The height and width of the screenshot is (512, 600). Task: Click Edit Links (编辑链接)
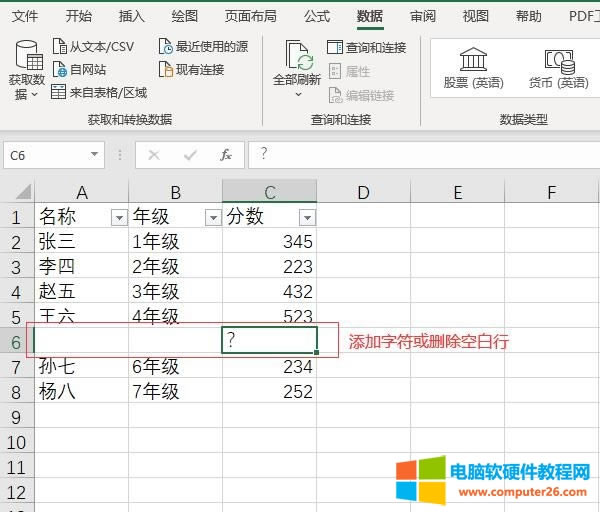(361, 95)
